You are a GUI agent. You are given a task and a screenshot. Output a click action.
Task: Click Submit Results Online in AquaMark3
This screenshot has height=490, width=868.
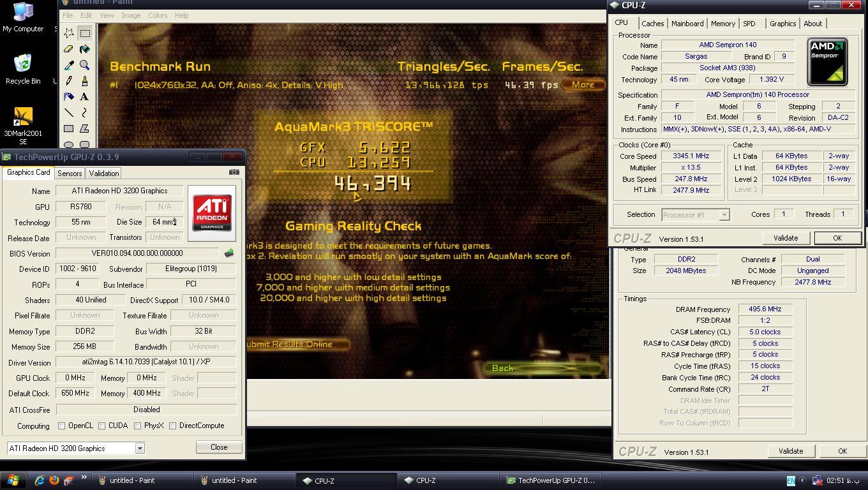click(297, 345)
